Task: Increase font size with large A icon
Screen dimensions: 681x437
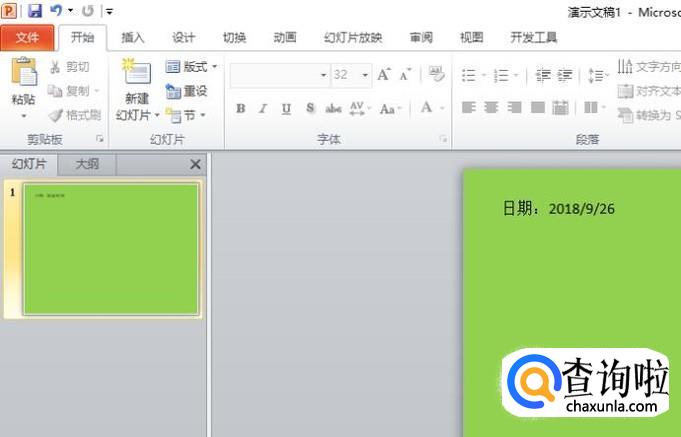Action: (x=384, y=75)
